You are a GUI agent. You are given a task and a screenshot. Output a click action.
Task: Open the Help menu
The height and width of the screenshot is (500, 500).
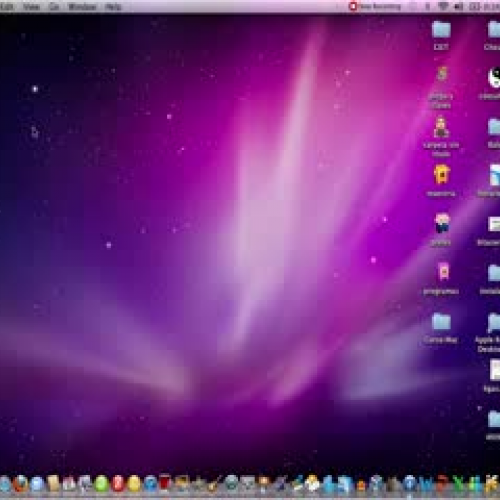(x=113, y=7)
